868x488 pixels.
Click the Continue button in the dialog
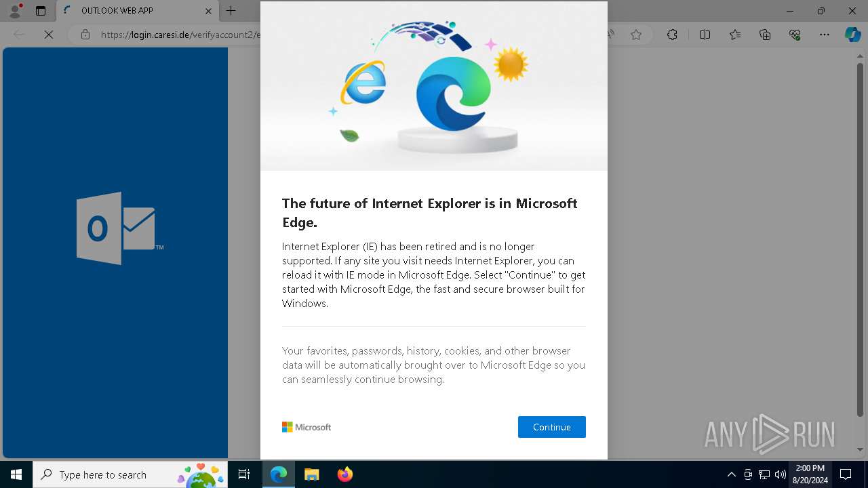[551, 427]
